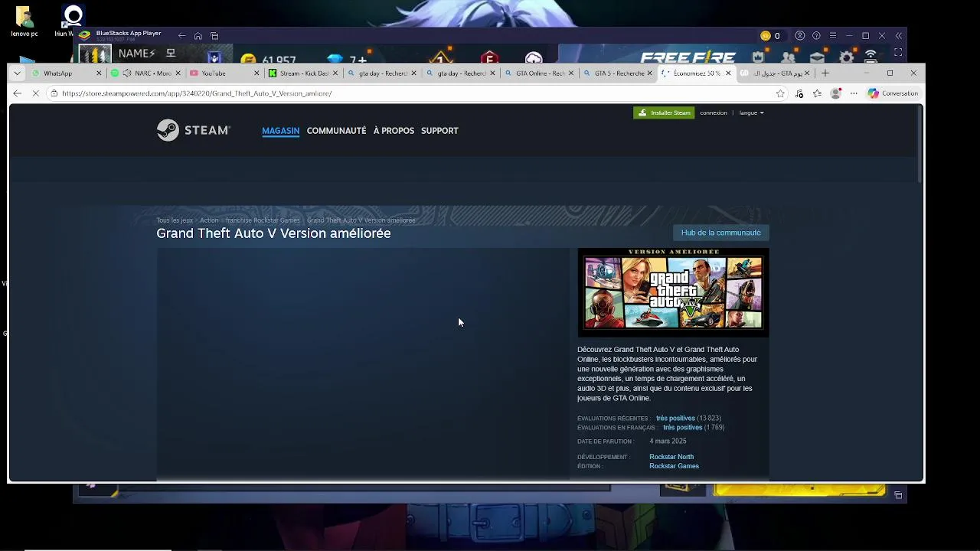980x551 pixels.
Task: Switch to the Stream - Kick Dashboard tab
Action: click(x=303, y=73)
